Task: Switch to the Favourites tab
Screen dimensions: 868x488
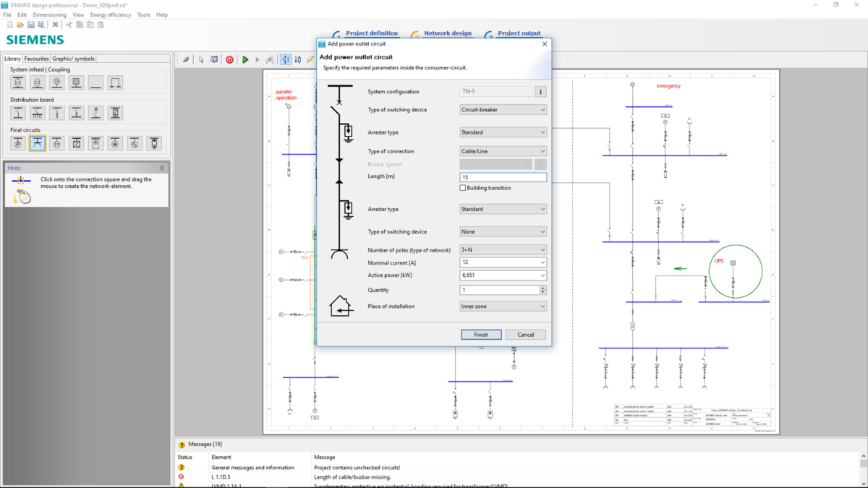Action: click(x=36, y=59)
